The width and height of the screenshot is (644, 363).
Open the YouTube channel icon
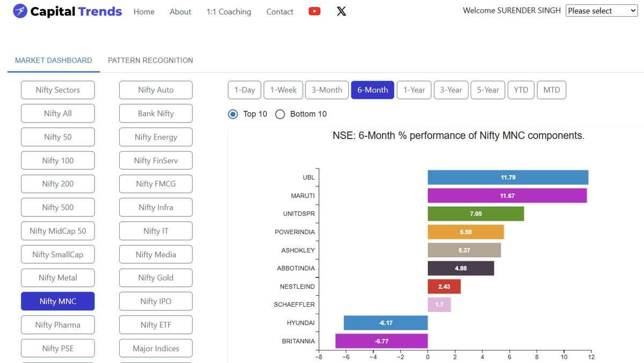[x=314, y=11]
